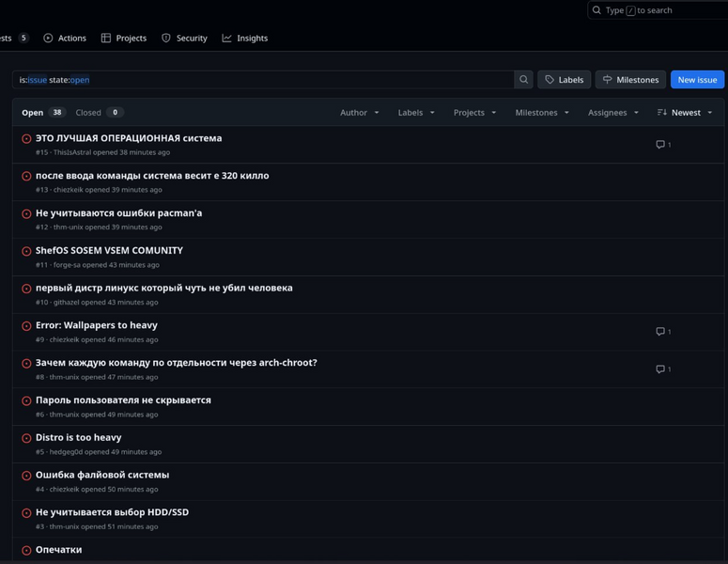Click open-issue status icon for ShefOS SOSEM issue

[x=26, y=252]
